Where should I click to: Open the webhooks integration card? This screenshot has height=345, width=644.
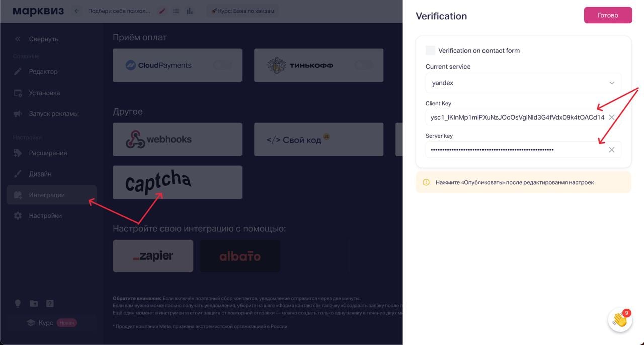[177, 139]
